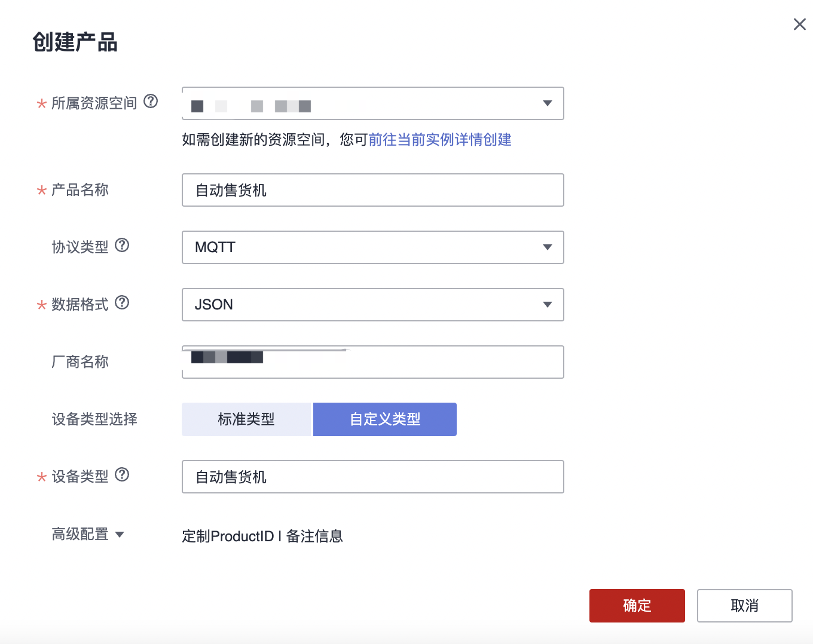Click the 高级配置 label

point(80,534)
